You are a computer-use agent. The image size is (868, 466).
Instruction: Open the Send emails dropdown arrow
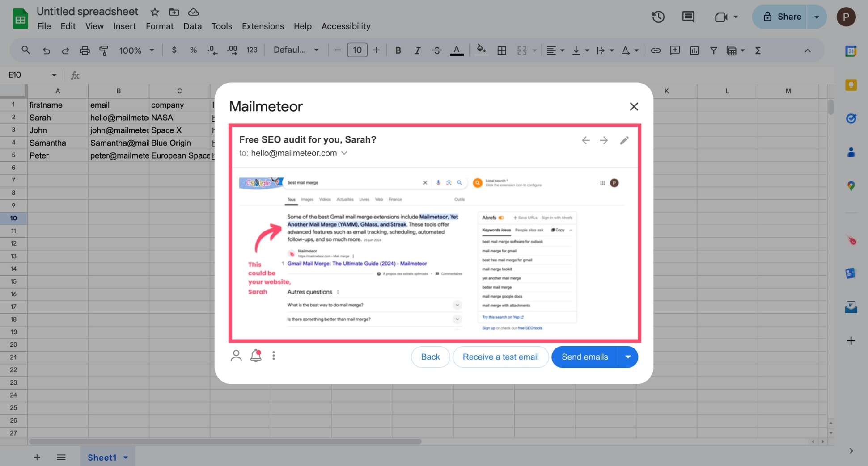(628, 357)
